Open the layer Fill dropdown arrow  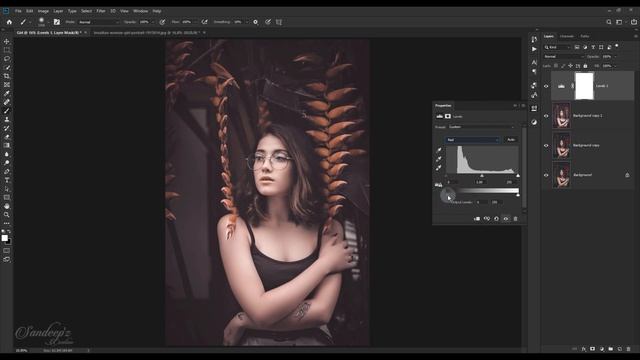point(616,66)
